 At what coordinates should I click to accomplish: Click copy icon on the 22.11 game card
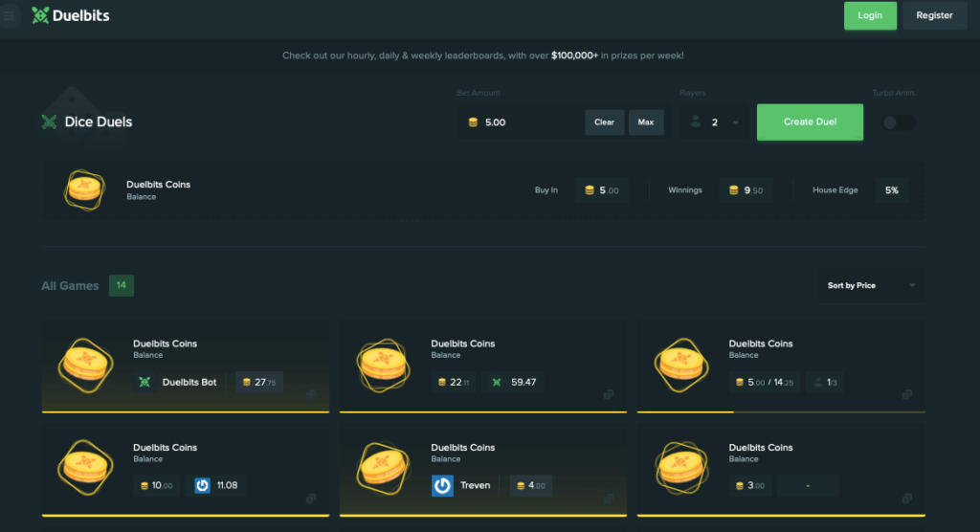(x=608, y=394)
